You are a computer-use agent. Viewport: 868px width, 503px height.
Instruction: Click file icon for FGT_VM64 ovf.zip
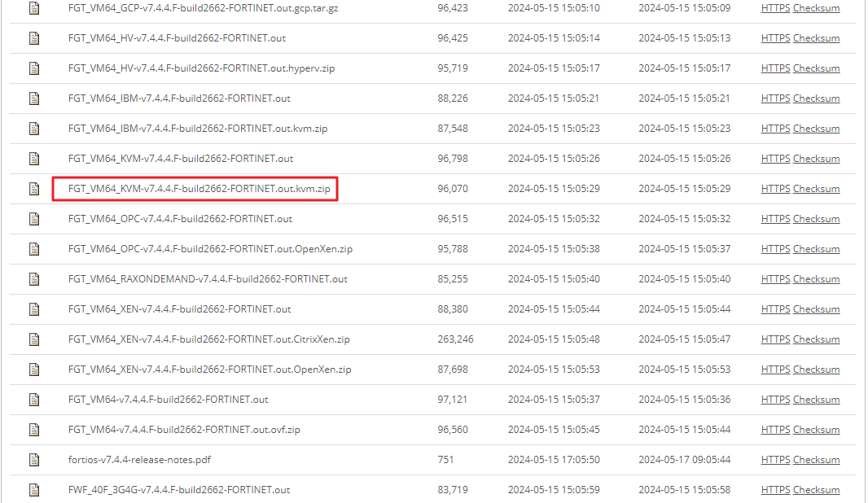[x=34, y=430]
